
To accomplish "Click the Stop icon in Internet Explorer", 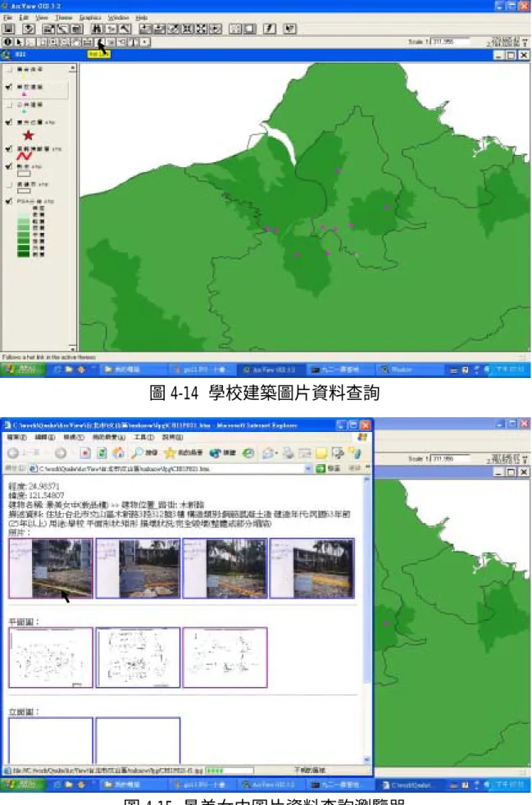I will pyautogui.click(x=85, y=453).
